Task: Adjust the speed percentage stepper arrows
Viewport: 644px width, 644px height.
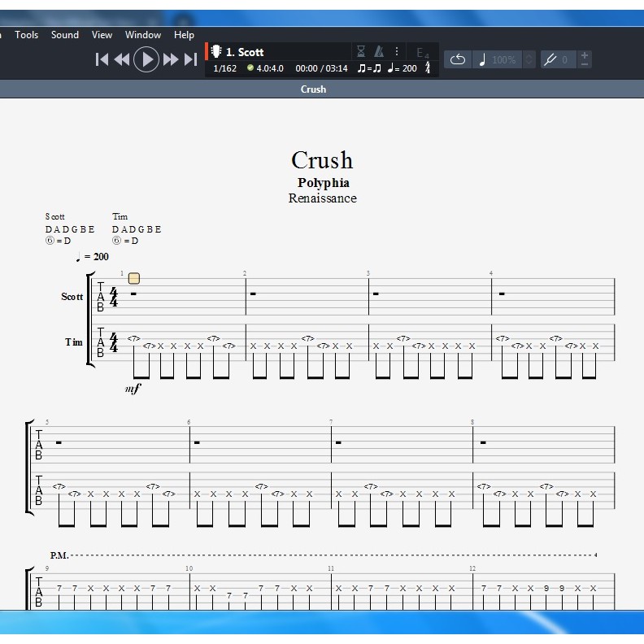Action: tap(529, 59)
